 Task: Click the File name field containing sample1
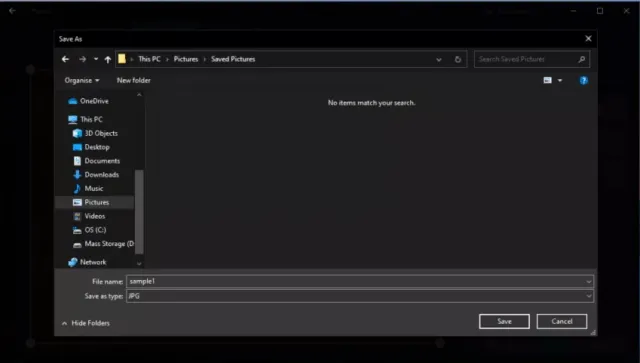359,281
